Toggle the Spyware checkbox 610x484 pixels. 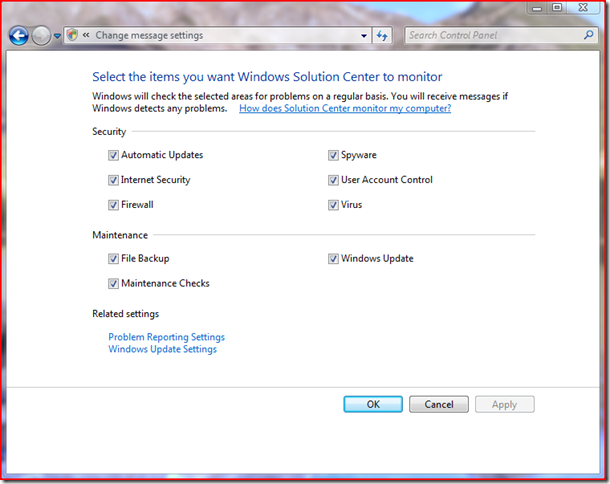tap(333, 155)
